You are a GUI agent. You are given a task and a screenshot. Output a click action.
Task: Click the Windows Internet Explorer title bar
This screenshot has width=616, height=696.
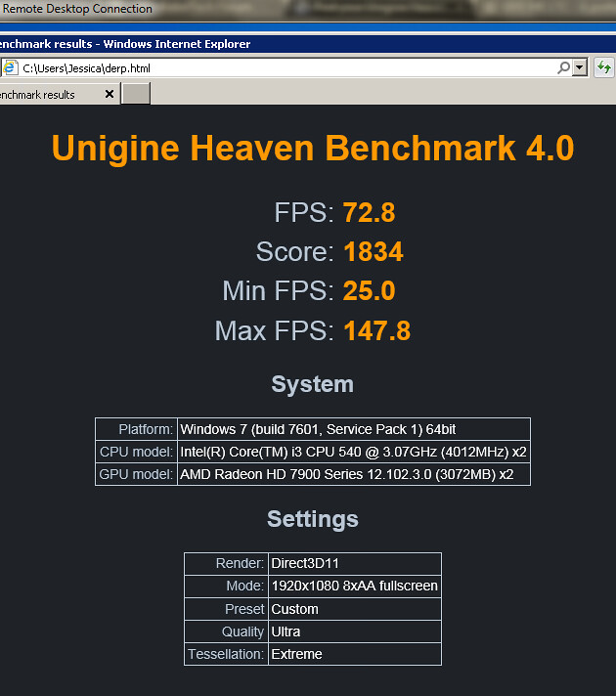tap(293, 44)
